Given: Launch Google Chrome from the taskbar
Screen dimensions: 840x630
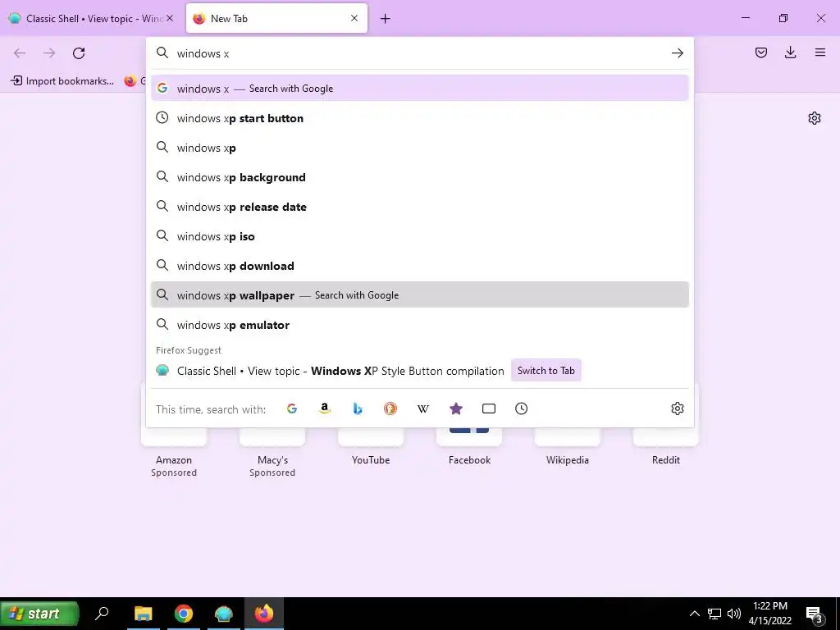Looking at the screenshot, I should pyautogui.click(x=183, y=614).
